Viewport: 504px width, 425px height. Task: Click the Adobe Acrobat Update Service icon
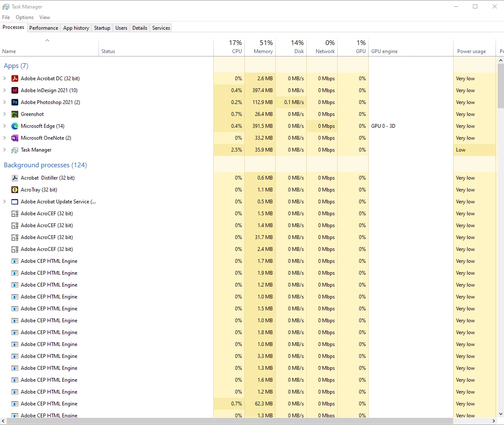click(x=15, y=202)
